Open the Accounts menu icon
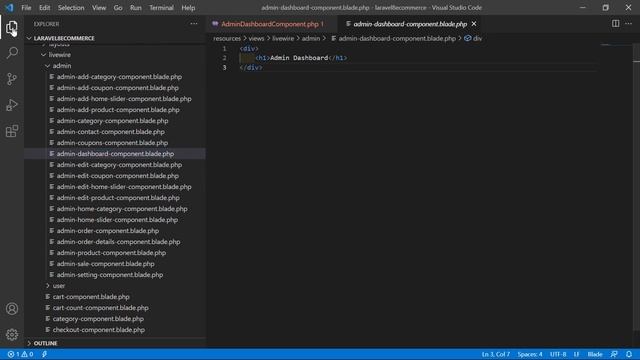Image resolution: width=640 pixels, height=360 pixels. point(12,309)
